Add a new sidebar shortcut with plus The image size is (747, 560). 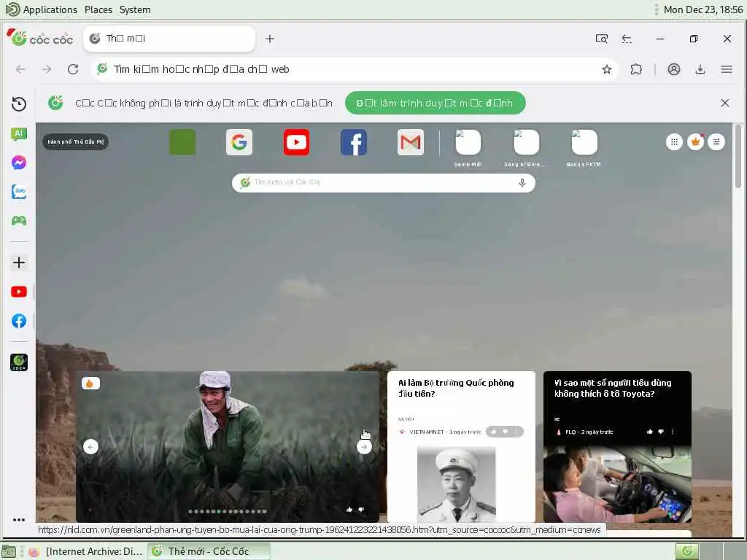pos(19,262)
